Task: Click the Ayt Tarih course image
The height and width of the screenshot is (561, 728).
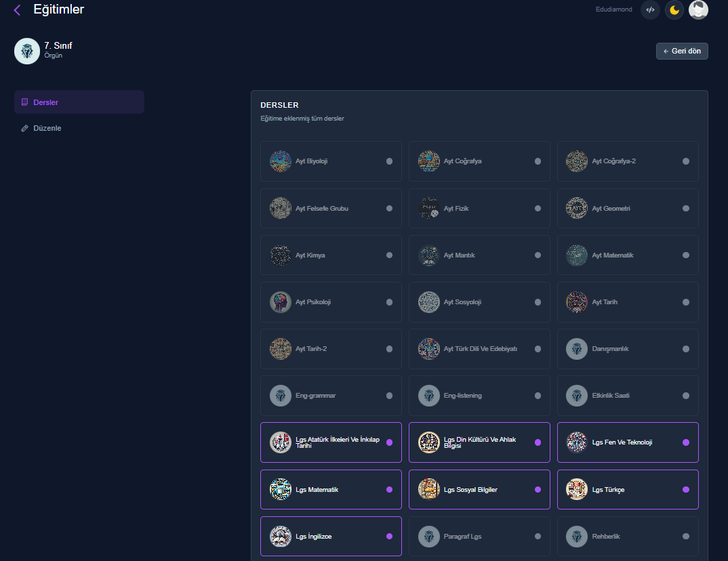Action: 577,302
